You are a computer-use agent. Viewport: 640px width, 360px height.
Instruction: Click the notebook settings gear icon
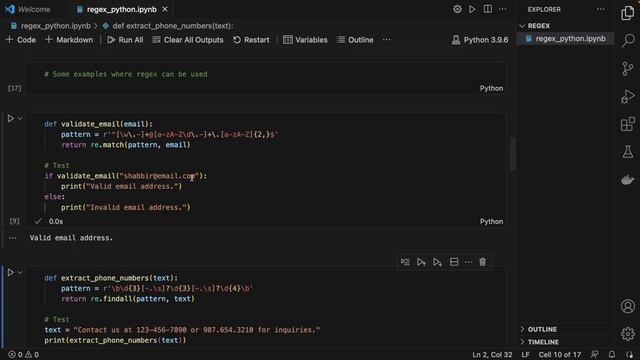coord(457,9)
